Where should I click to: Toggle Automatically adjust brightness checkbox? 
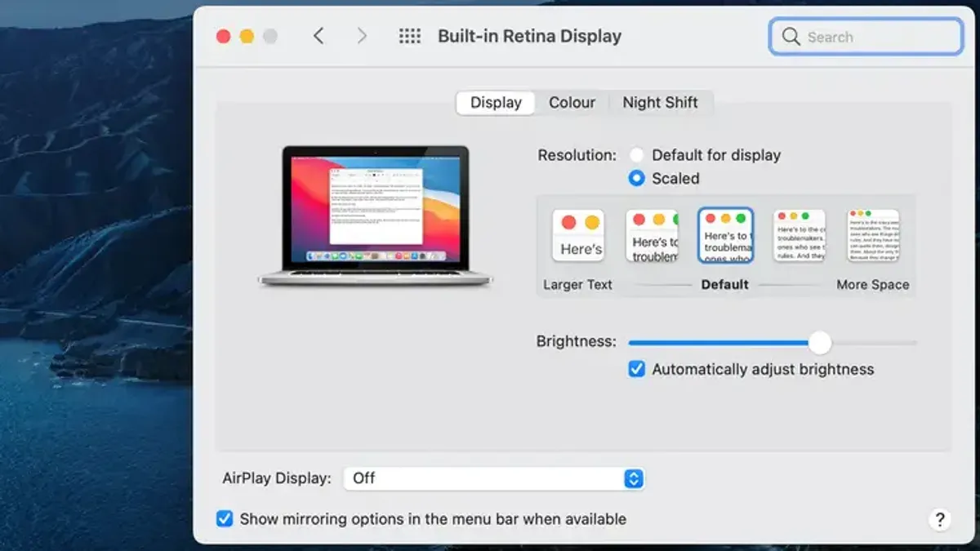637,370
